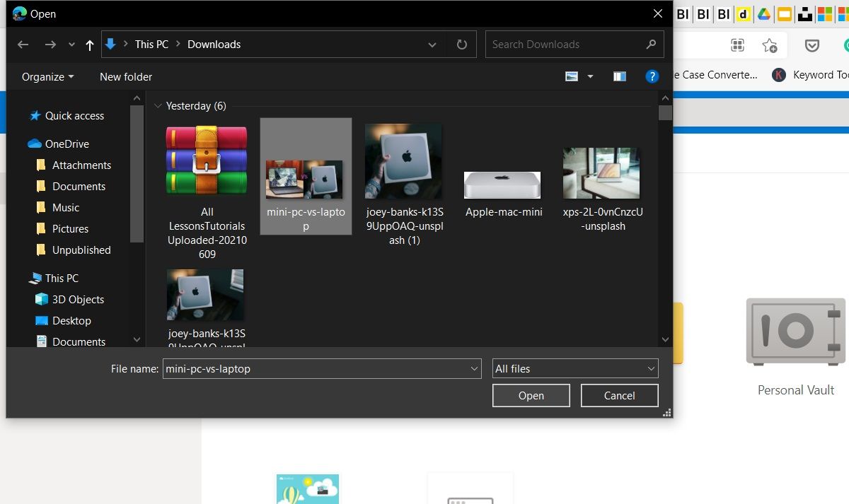Open the Personal Vault safe icon

coord(795,332)
